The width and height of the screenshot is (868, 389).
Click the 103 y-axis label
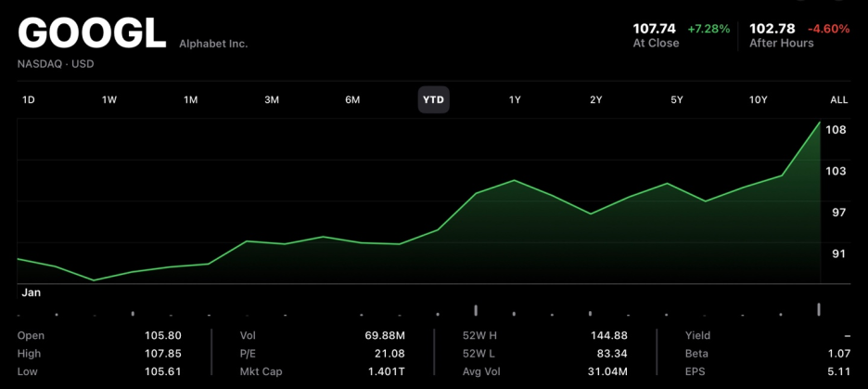836,171
